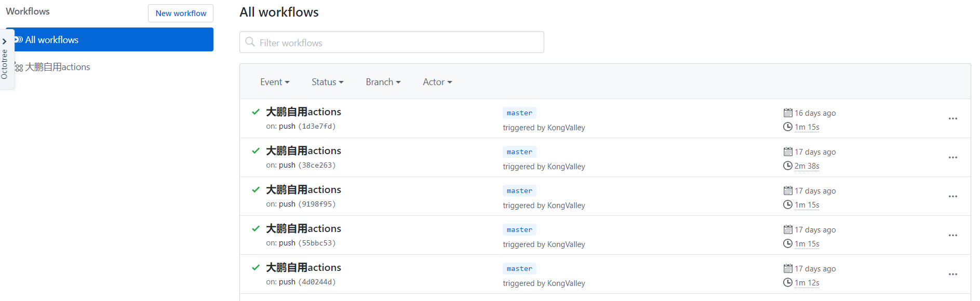Open the workflow run for push 9198f95
This screenshot has height=301, width=980.
pyautogui.click(x=303, y=190)
